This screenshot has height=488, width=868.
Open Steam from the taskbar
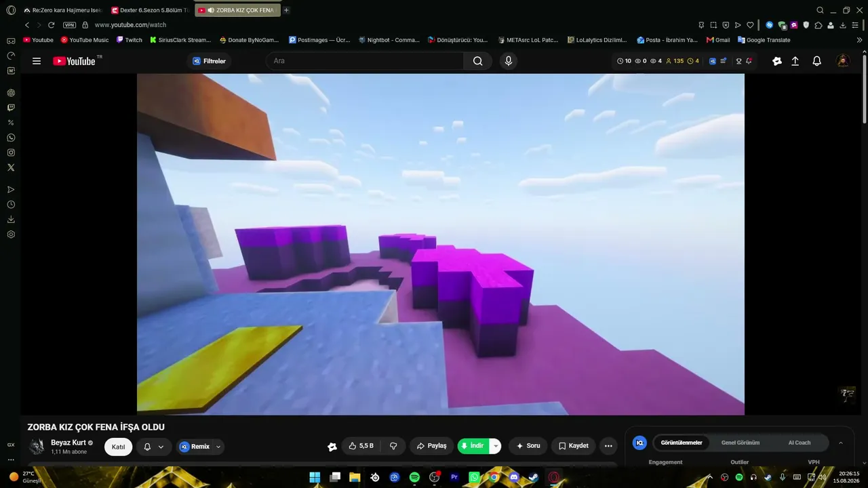click(534, 477)
